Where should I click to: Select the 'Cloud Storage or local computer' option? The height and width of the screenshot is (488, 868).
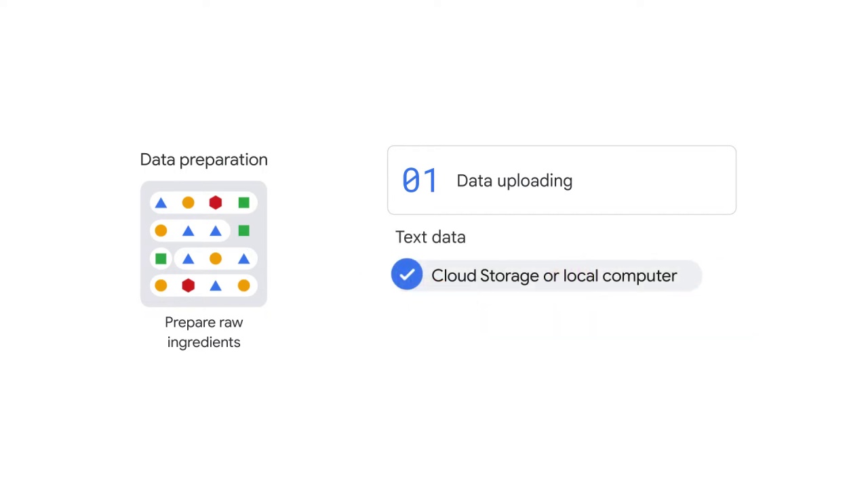point(547,275)
